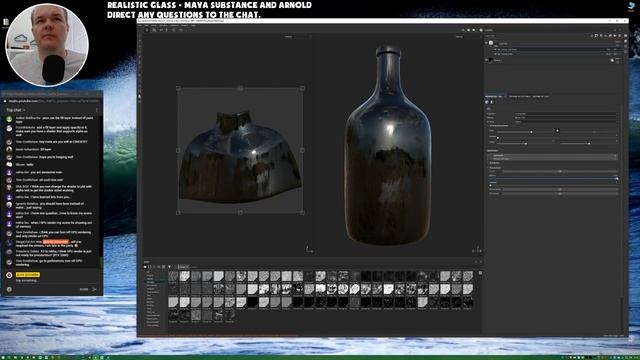640x360 pixels.
Task: Click the Add effect icon in Layers toolbar
Action: pyautogui.click(x=592, y=36)
